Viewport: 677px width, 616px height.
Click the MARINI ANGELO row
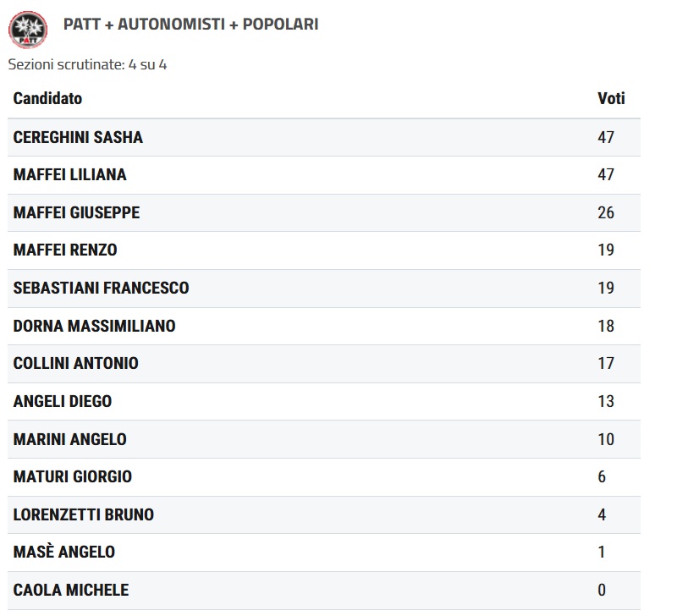(x=69, y=439)
